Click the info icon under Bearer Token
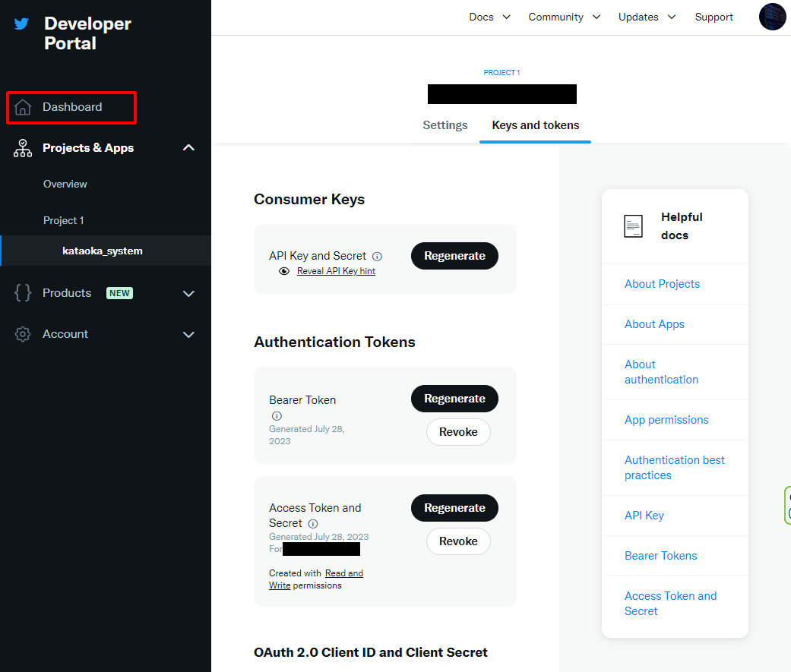The width and height of the screenshot is (791, 672). (x=277, y=416)
